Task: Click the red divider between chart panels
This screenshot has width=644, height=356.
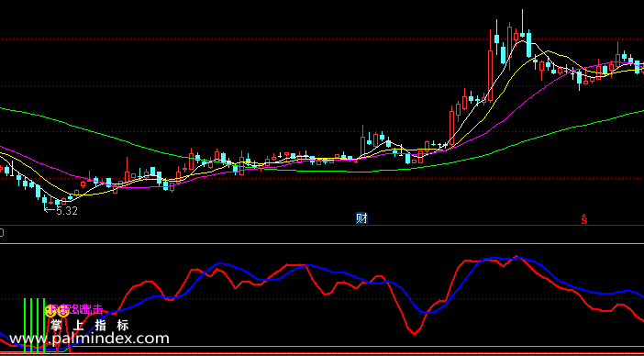Action: [322, 225]
